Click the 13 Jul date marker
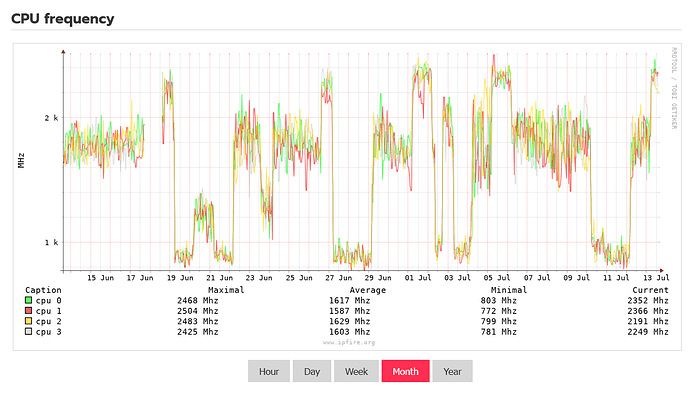 656,278
